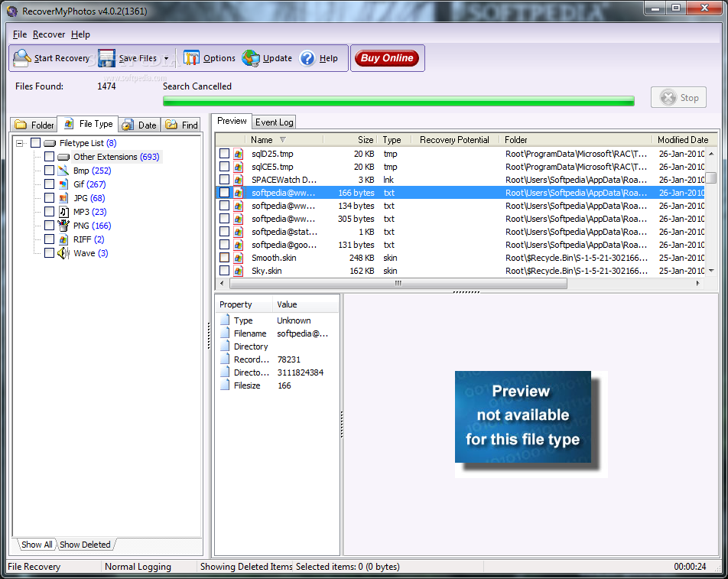Screen dimensions: 728x579
Task: Enable the JPG (68) checkbox
Action: pos(49,198)
